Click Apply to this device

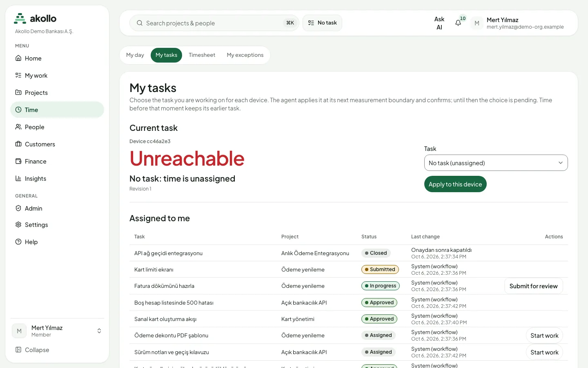tap(455, 184)
